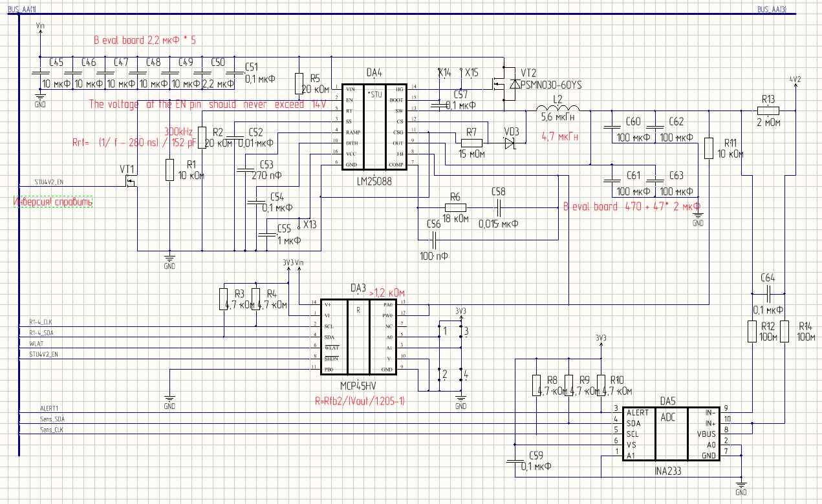Click the '1 мкФ' value of C55

(x=288, y=240)
